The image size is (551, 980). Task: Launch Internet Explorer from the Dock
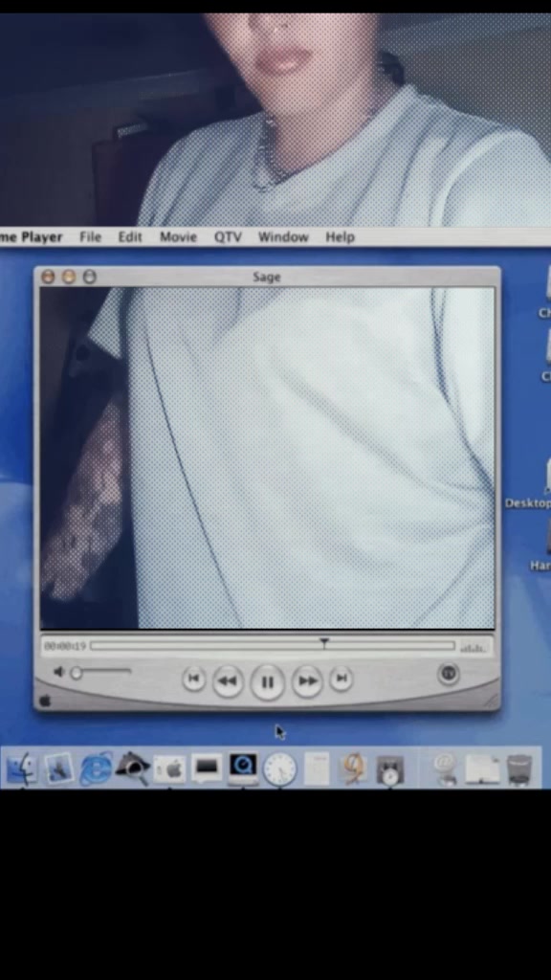(96, 768)
